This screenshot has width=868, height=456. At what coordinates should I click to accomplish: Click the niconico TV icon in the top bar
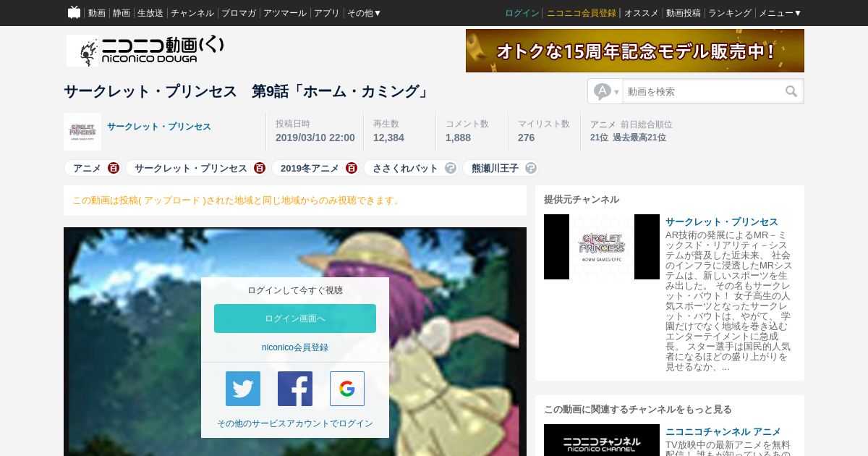74,12
